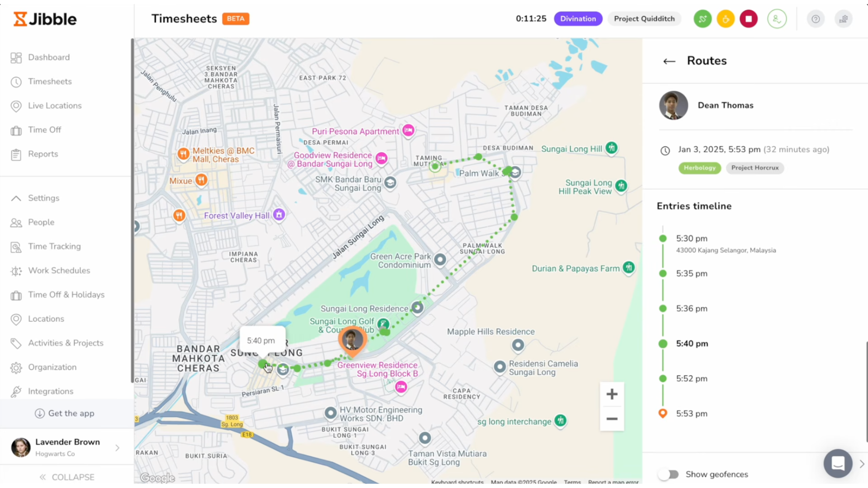The height and width of the screenshot is (488, 868).
Task: Go to Timesheets in sidebar
Action: [x=50, y=81]
